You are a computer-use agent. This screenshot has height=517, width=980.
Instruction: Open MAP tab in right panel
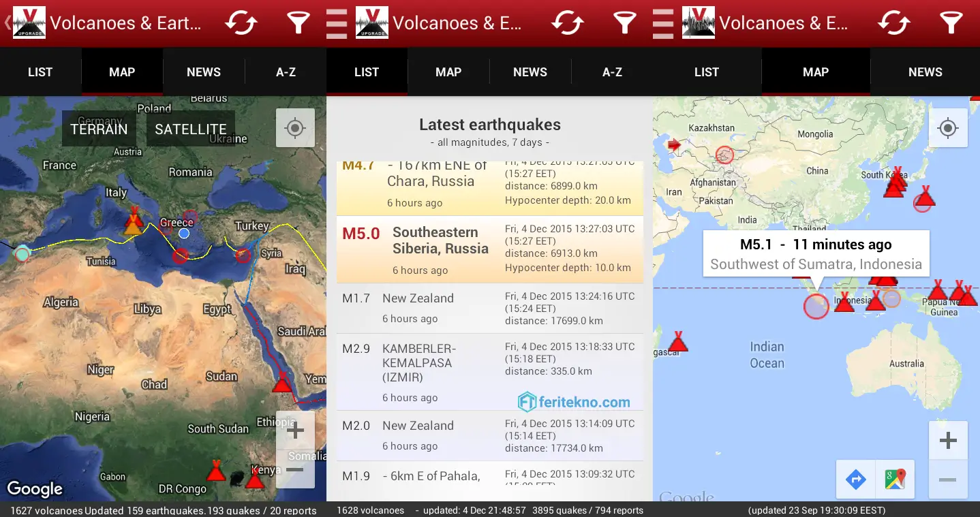pyautogui.click(x=816, y=72)
